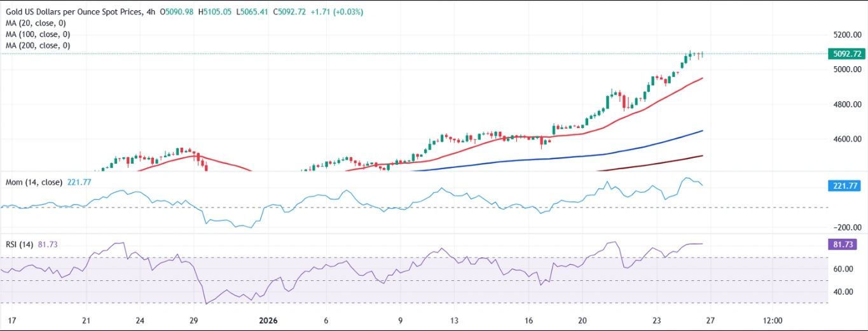Click the blue Momentum value tag 221.77
Image resolution: width=868 pixels, height=331 pixels.
(x=846, y=186)
